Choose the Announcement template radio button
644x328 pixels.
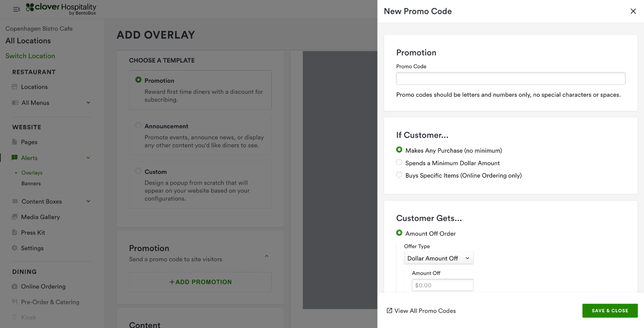click(x=138, y=125)
